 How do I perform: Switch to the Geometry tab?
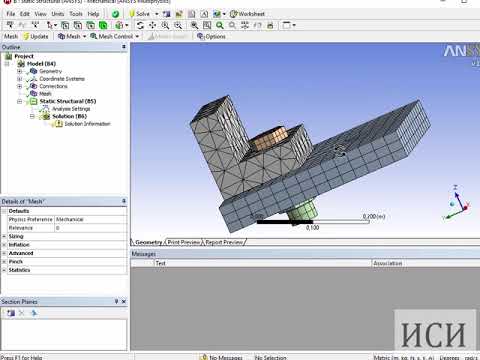[148, 242]
